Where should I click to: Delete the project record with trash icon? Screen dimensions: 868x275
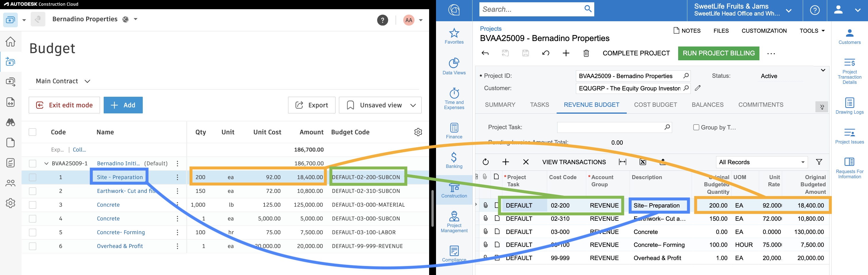click(x=586, y=53)
